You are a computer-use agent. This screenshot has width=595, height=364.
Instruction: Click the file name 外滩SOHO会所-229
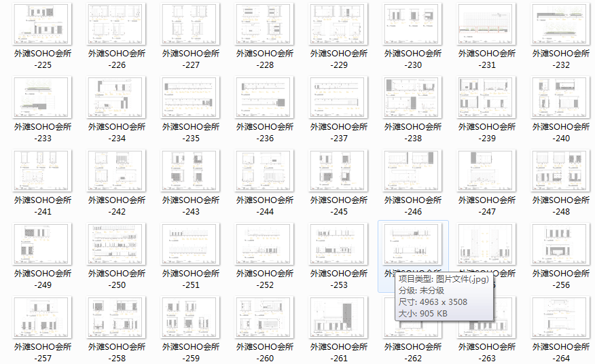click(x=339, y=59)
